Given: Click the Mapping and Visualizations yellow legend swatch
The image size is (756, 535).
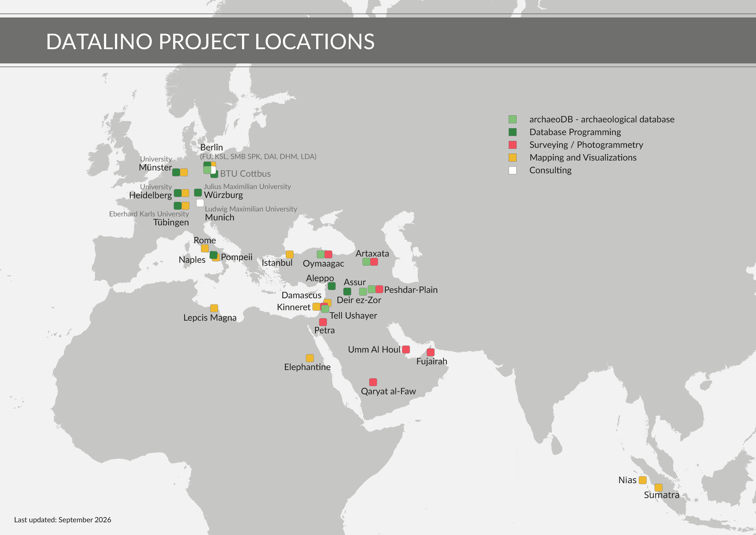Looking at the screenshot, I should coord(512,157).
